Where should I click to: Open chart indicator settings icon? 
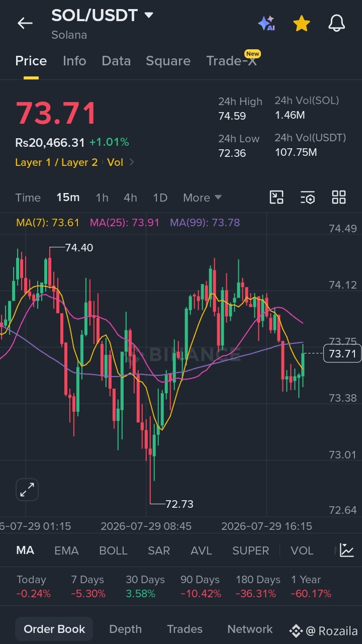(x=308, y=198)
